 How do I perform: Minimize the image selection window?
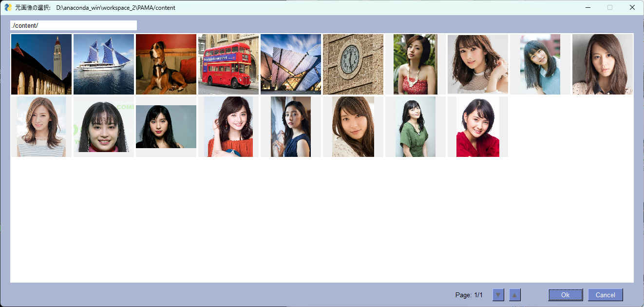[588, 7]
